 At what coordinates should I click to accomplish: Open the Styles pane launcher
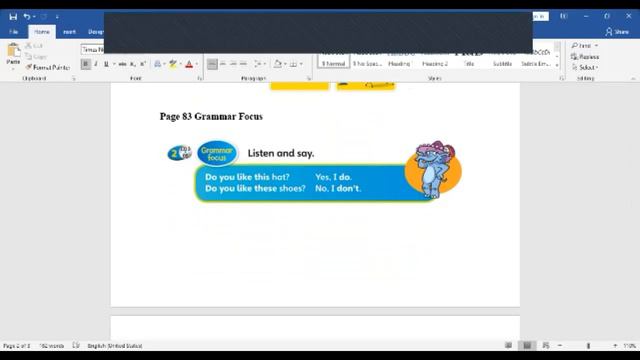pos(562,78)
